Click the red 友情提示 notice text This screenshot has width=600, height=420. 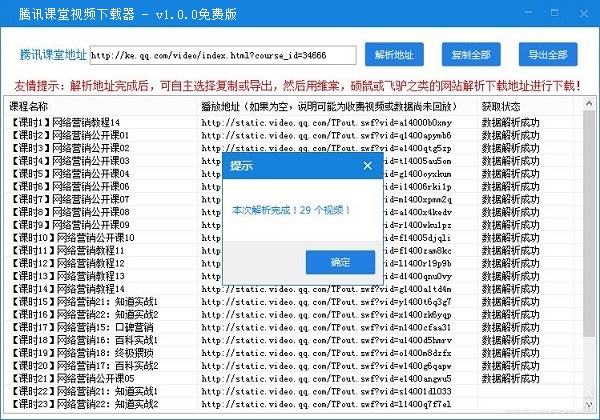297,86
